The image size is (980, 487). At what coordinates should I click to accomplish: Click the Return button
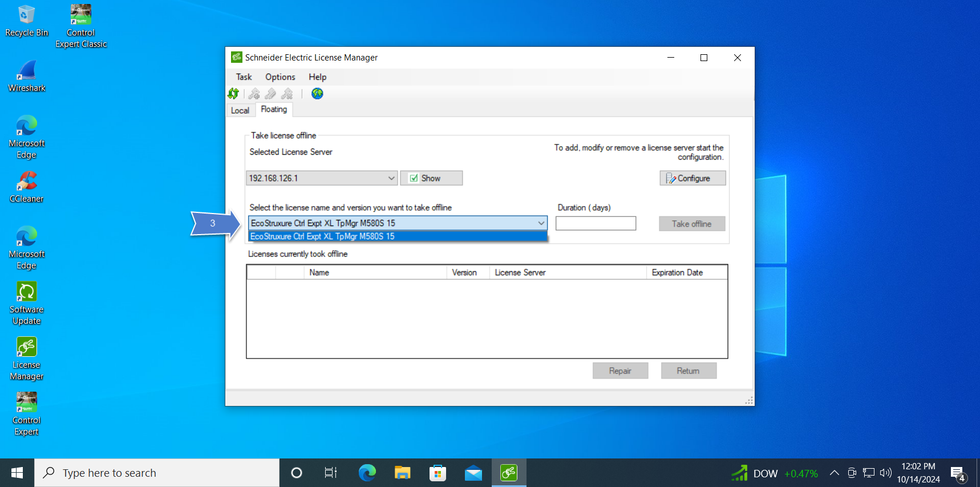click(x=689, y=371)
